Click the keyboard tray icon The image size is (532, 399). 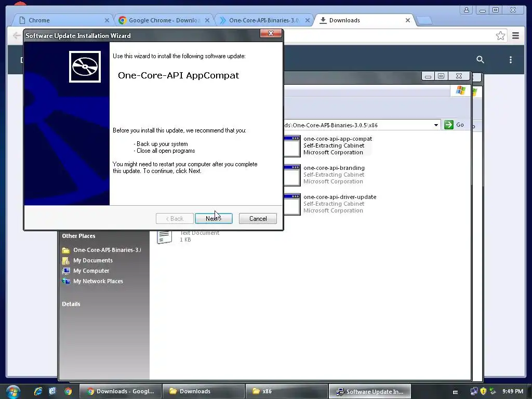point(455,392)
